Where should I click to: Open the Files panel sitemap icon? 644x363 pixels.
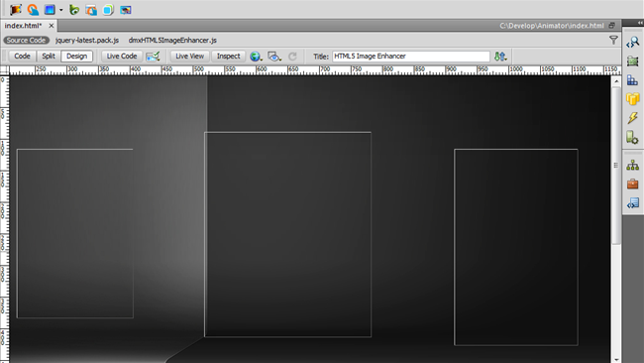[632, 166]
